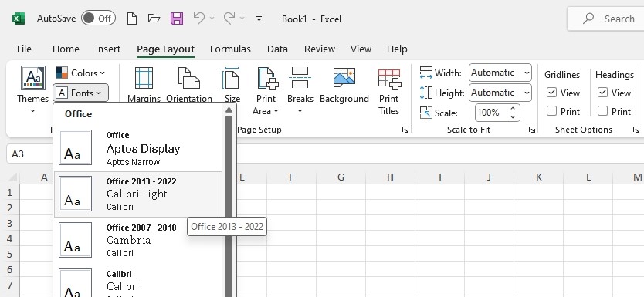Select row 6 header
The image size is (644, 297).
coord(10,269)
